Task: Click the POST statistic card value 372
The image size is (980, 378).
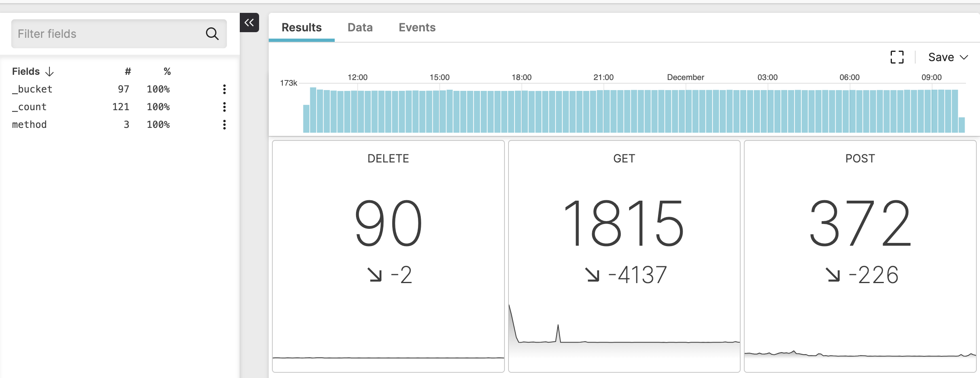Action: tap(860, 224)
